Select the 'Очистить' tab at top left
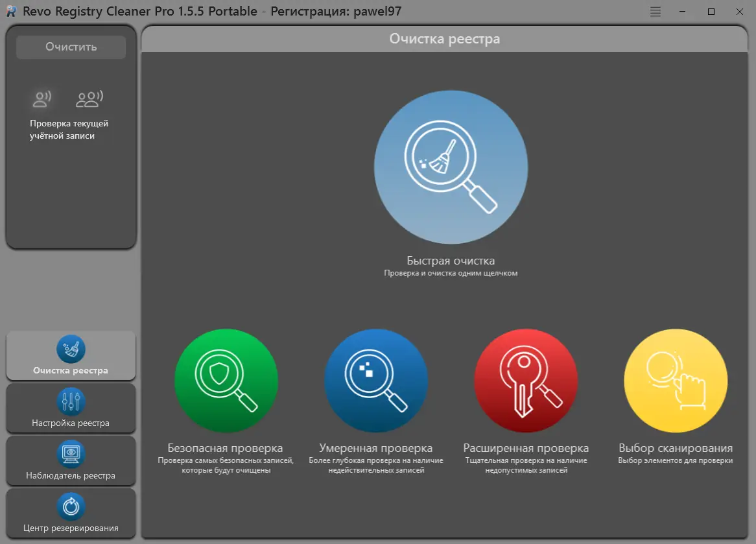The height and width of the screenshot is (544, 756). [x=70, y=47]
